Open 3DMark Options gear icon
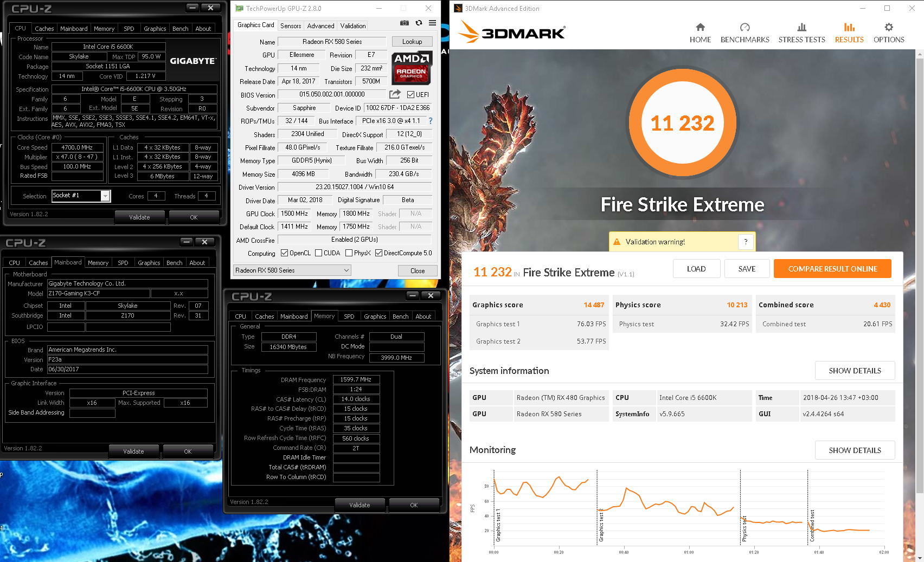The height and width of the screenshot is (562, 924). click(889, 27)
